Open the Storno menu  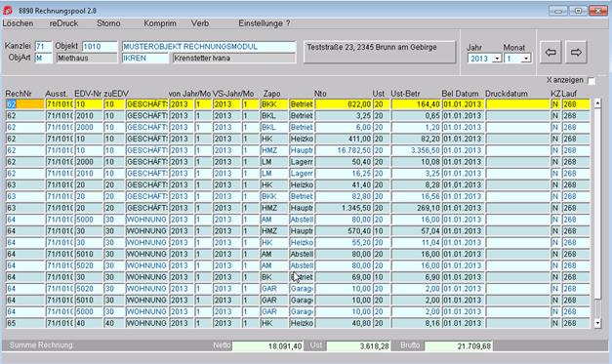[x=108, y=23]
